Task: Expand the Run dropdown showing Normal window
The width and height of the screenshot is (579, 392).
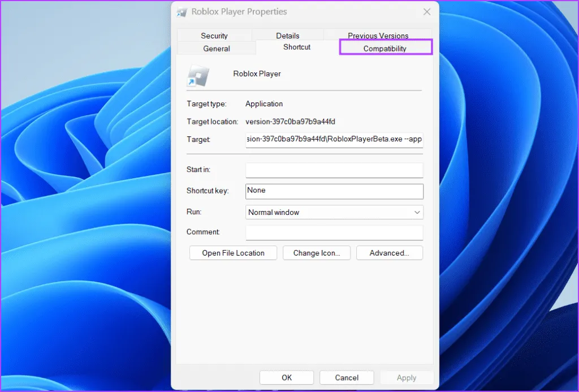Action: click(x=334, y=213)
